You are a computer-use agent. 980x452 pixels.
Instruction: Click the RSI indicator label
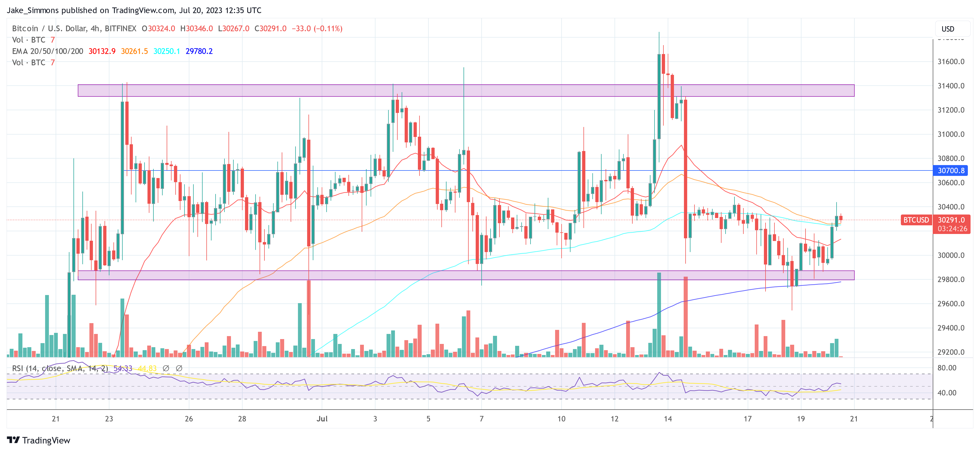tap(60, 368)
